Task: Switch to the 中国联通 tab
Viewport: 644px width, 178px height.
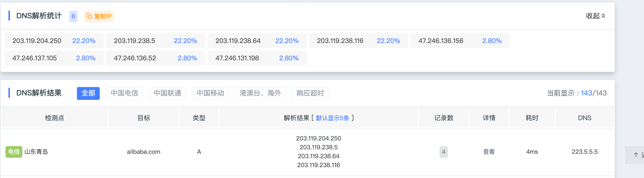Action: pos(167,93)
